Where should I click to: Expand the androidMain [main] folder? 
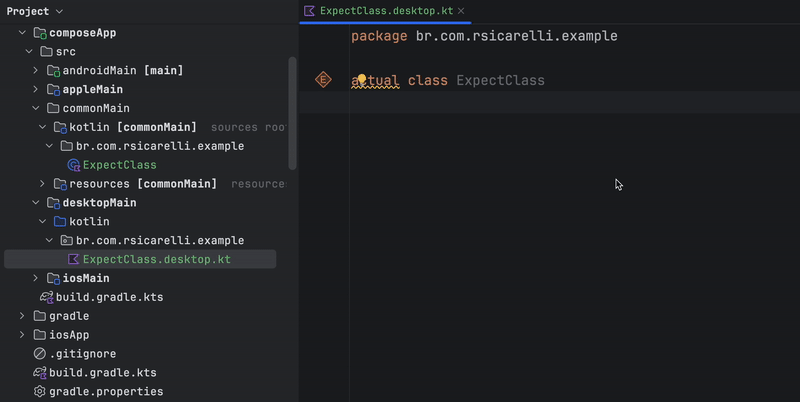[35, 70]
